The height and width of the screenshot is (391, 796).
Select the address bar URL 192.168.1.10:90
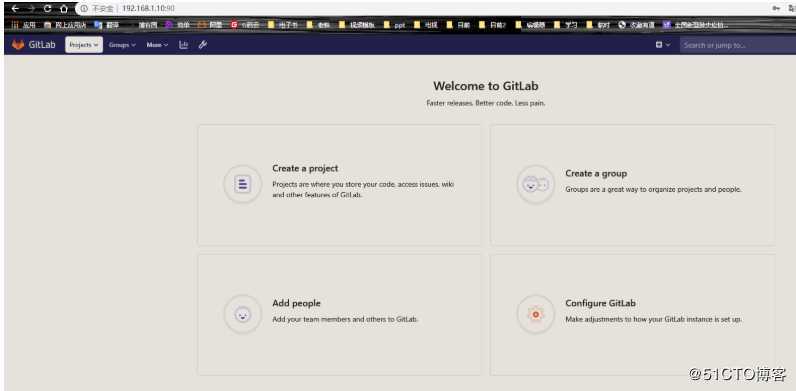pos(148,9)
